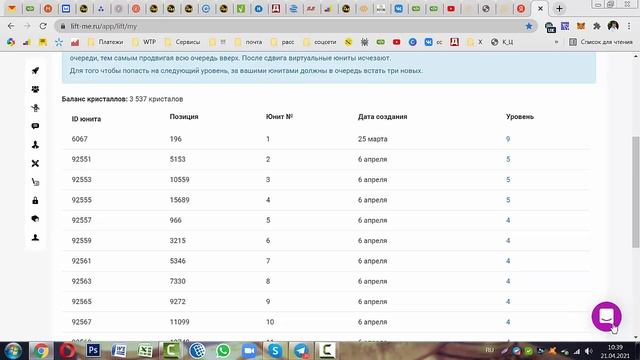640x360 pixels.
Task: Open the extensions puzzle icon
Action: (x=596, y=26)
